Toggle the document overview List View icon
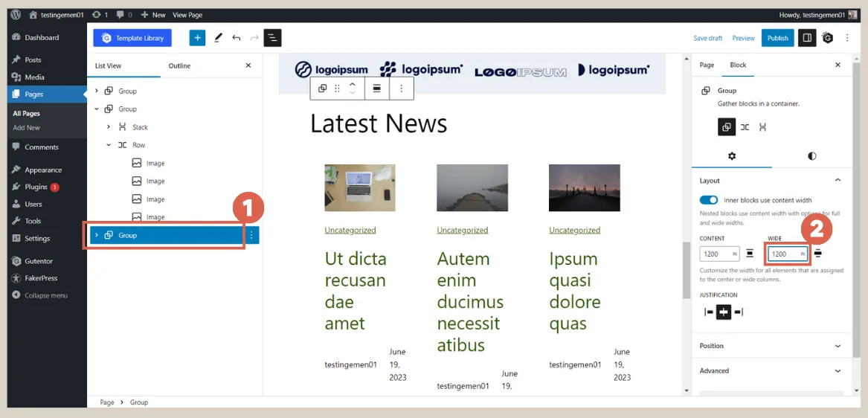Screen dimensions: 868x418 [272, 38]
